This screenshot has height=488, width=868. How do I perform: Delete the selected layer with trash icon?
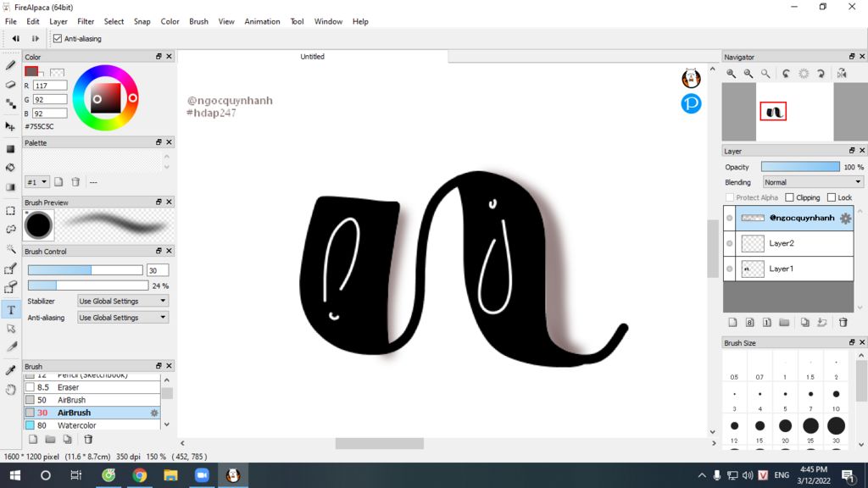(843, 323)
